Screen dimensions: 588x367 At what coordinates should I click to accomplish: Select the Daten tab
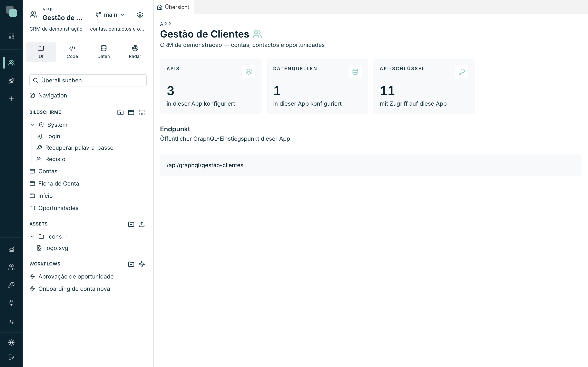tap(104, 52)
